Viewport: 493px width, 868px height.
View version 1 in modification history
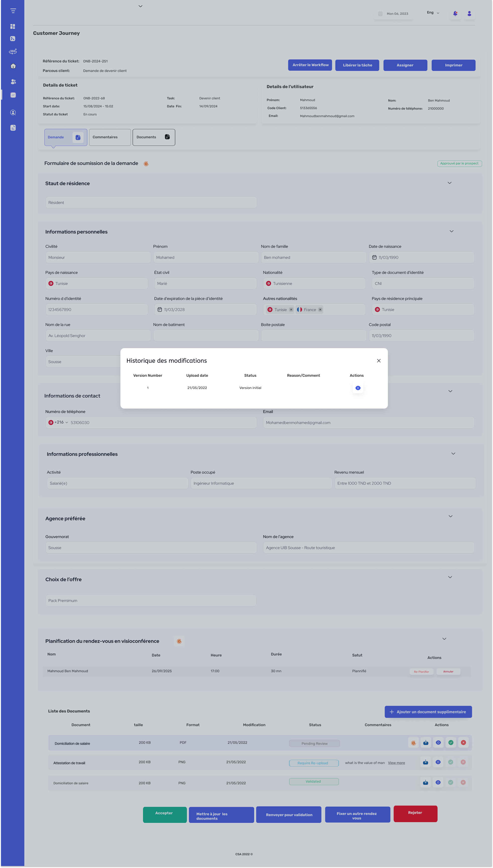coord(358,388)
